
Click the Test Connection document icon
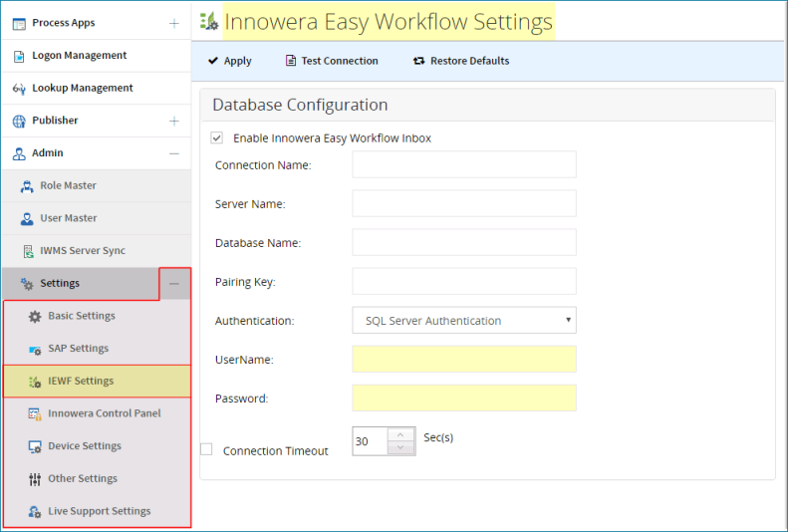pyautogui.click(x=291, y=61)
